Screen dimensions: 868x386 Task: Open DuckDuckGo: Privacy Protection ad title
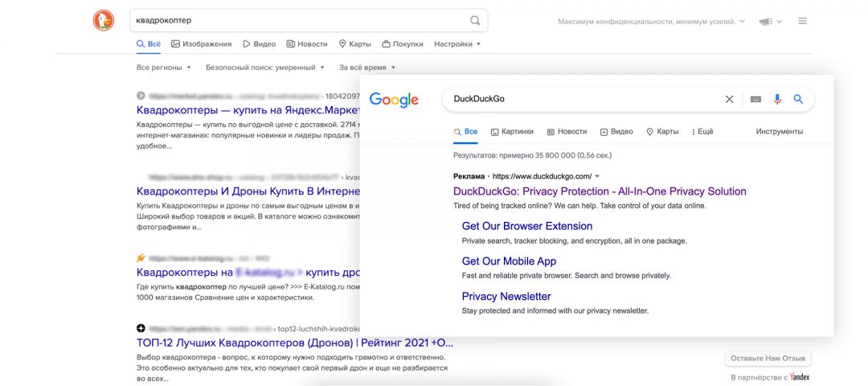pos(600,191)
